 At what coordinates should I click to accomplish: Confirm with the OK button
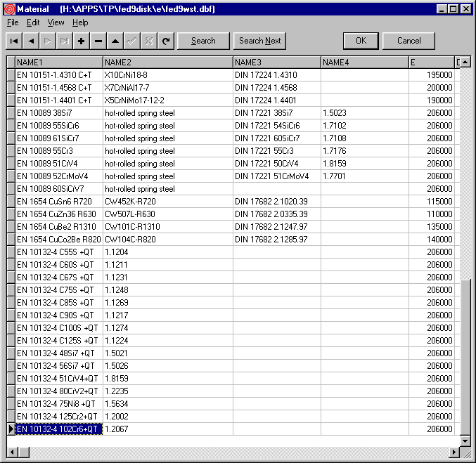click(x=361, y=41)
